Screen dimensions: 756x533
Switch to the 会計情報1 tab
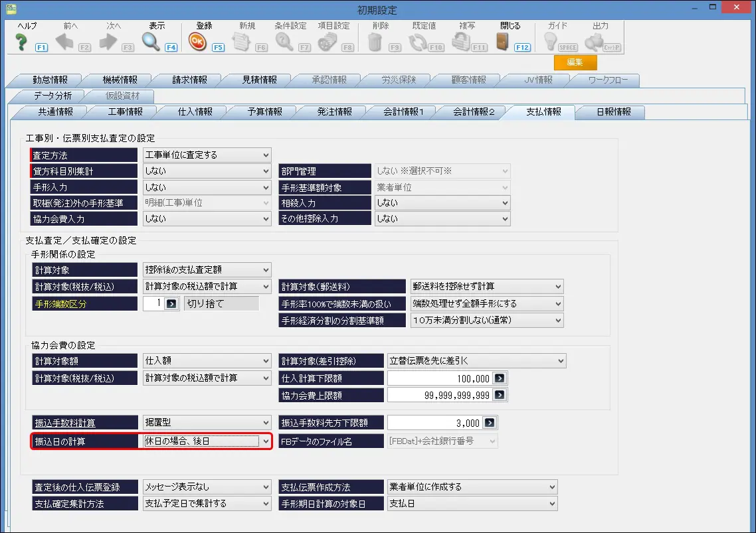403,112
